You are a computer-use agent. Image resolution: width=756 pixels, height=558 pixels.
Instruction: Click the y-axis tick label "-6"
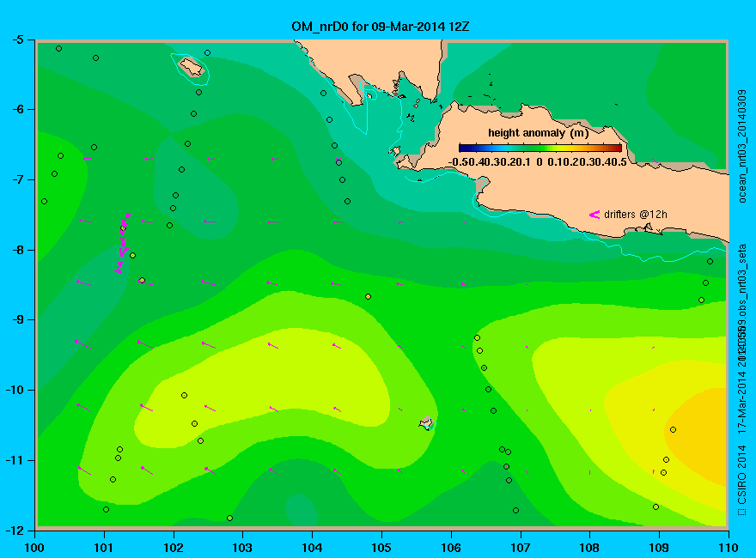(17, 109)
